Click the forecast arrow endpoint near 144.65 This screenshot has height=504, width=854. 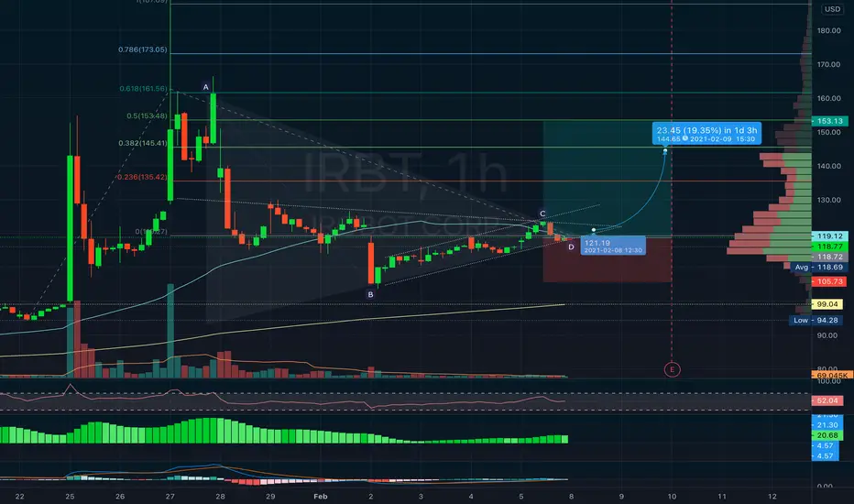tap(665, 151)
